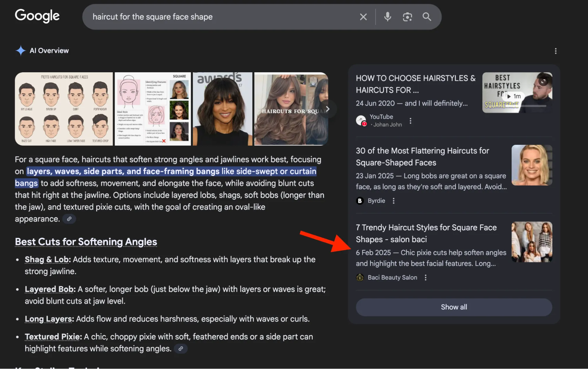Open the three-dot menu beside Baci Beauty Salon
The height and width of the screenshot is (369, 588).
(425, 277)
